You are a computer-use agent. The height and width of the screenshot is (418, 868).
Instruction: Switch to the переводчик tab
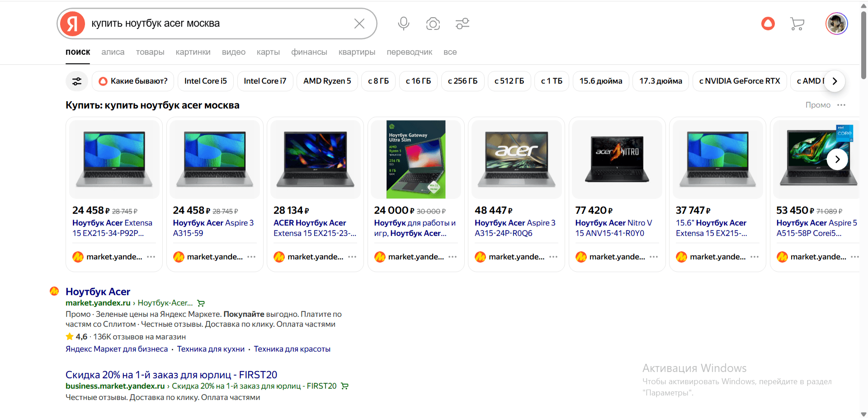(410, 52)
